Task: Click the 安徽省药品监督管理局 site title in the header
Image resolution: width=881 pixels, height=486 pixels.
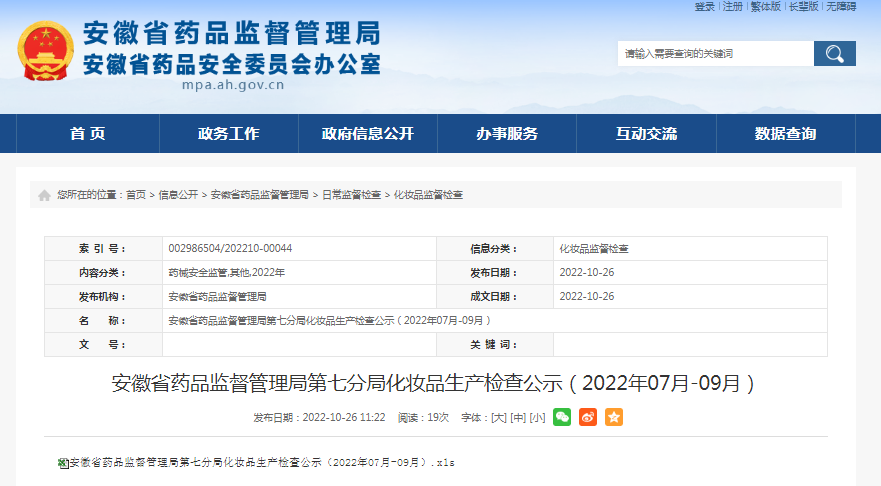Action: coord(232,33)
